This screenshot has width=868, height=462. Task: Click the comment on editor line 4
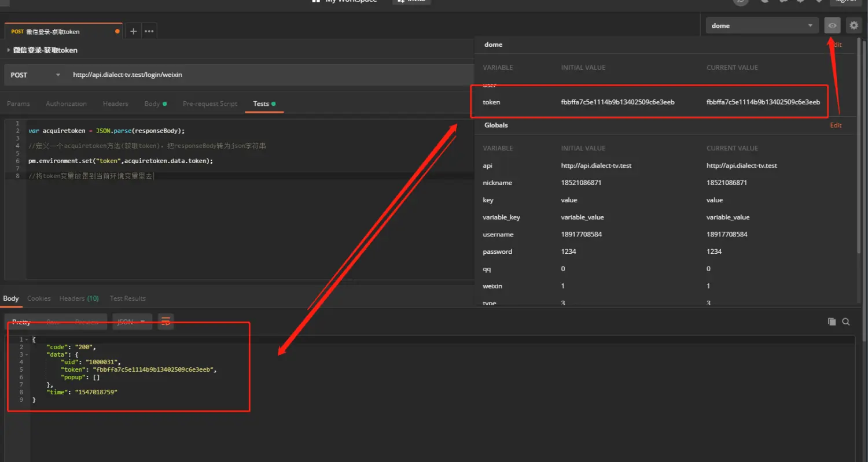(x=147, y=146)
